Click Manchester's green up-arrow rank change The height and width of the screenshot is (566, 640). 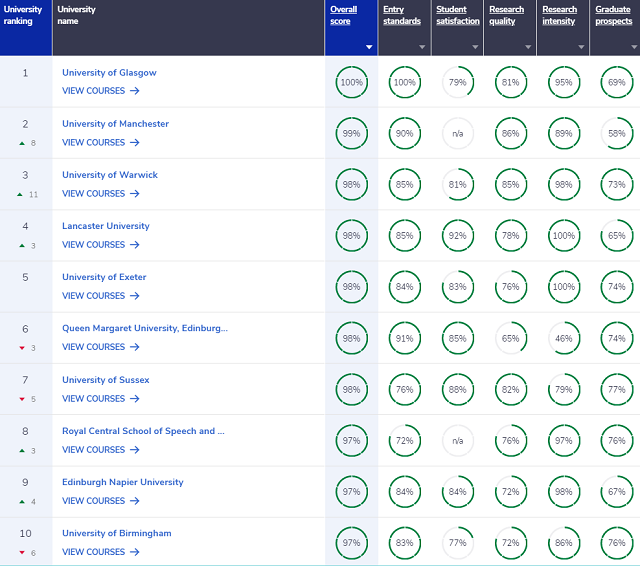22,143
